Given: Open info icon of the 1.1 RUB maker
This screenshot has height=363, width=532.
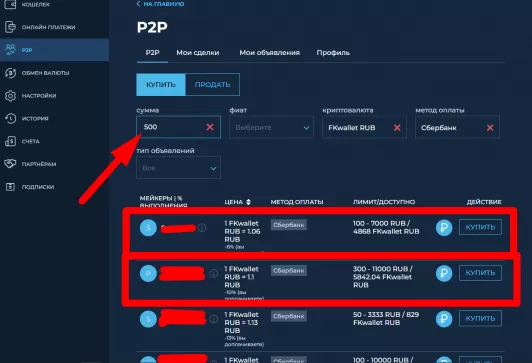Looking at the screenshot, I should pyautogui.click(x=213, y=273).
